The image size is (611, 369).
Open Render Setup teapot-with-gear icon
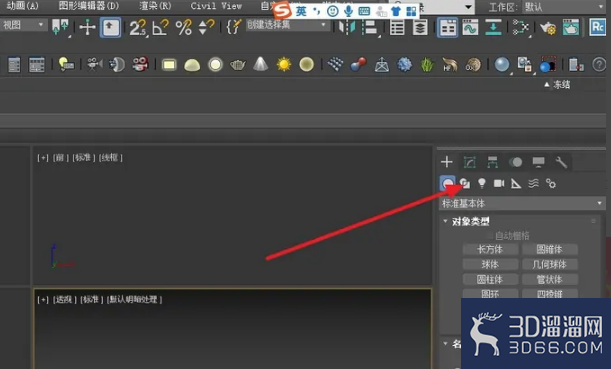coord(548,28)
